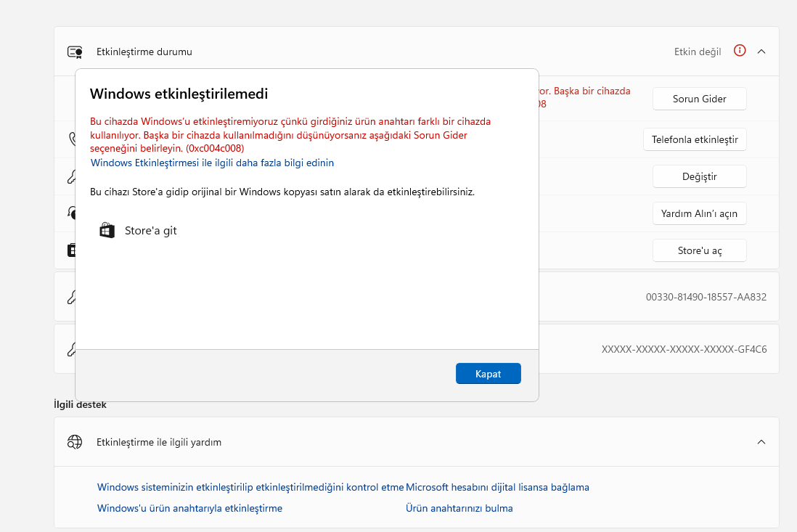Click the Etkinleştirme durumu certificate icon
The height and width of the screenshot is (532, 797).
[x=75, y=52]
